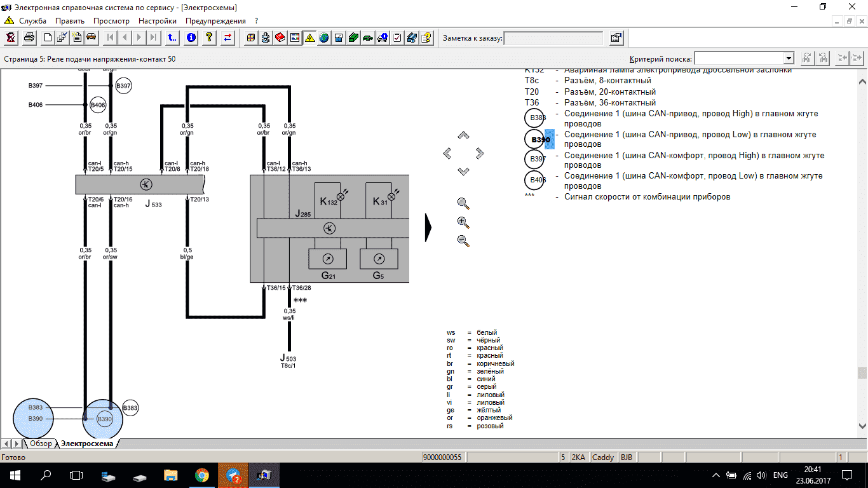Viewport: 868px width, 488px height.
Task: Open the Предупреждения menu
Action: [x=215, y=21]
